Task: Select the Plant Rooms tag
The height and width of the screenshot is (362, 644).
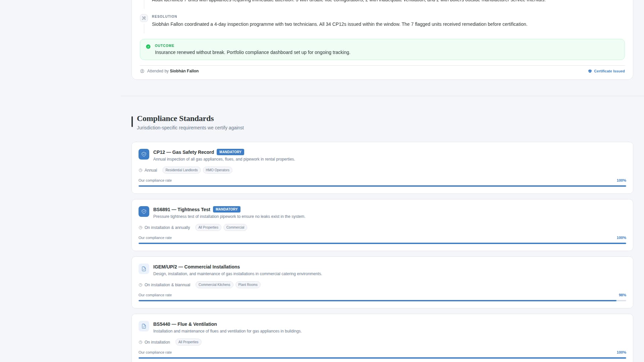Action: [248, 285]
